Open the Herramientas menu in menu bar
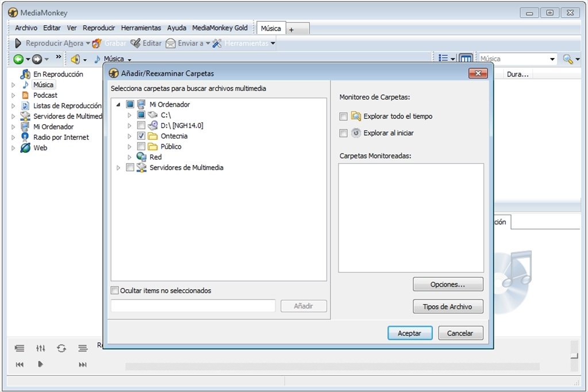The width and height of the screenshot is (588, 392). pyautogui.click(x=141, y=28)
